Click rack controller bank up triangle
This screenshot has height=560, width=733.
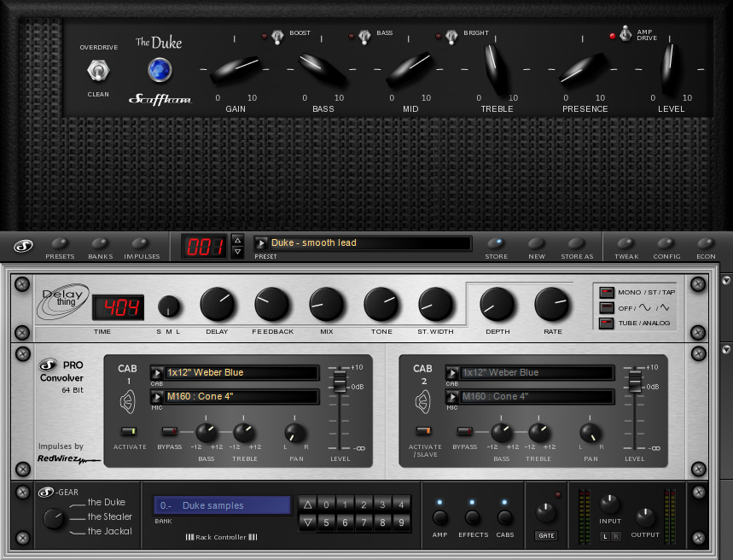coord(307,505)
